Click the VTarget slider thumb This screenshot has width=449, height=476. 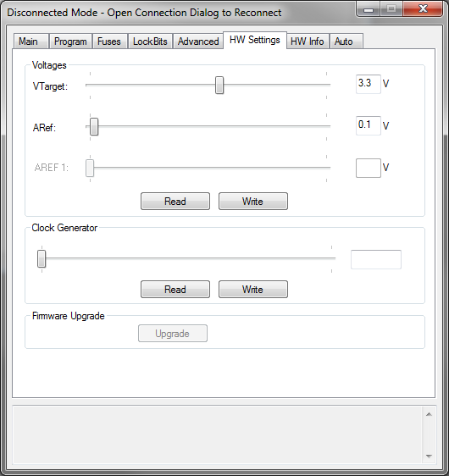[219, 86]
